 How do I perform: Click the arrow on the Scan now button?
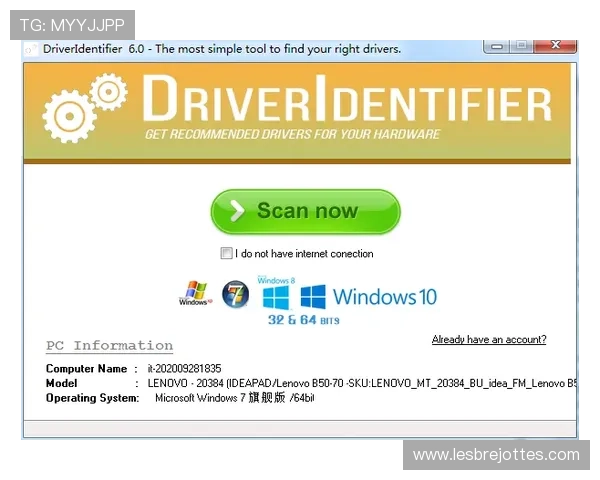[x=237, y=211]
